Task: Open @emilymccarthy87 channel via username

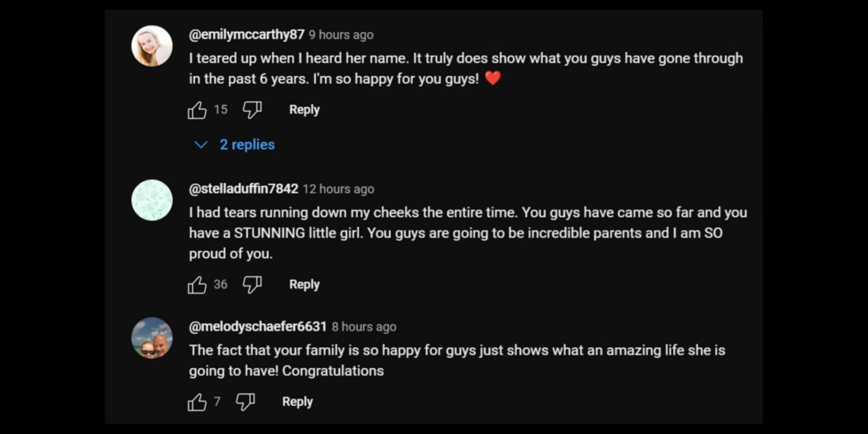Action: coord(246,35)
